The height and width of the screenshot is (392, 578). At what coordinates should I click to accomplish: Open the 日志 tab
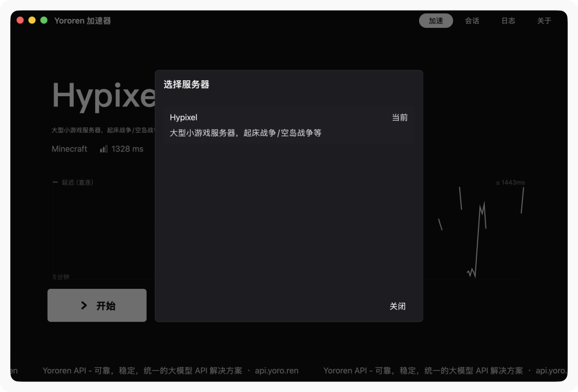tap(508, 21)
